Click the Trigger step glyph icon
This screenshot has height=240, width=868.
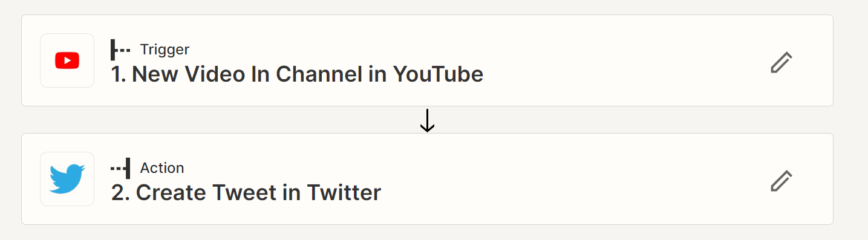(x=120, y=50)
